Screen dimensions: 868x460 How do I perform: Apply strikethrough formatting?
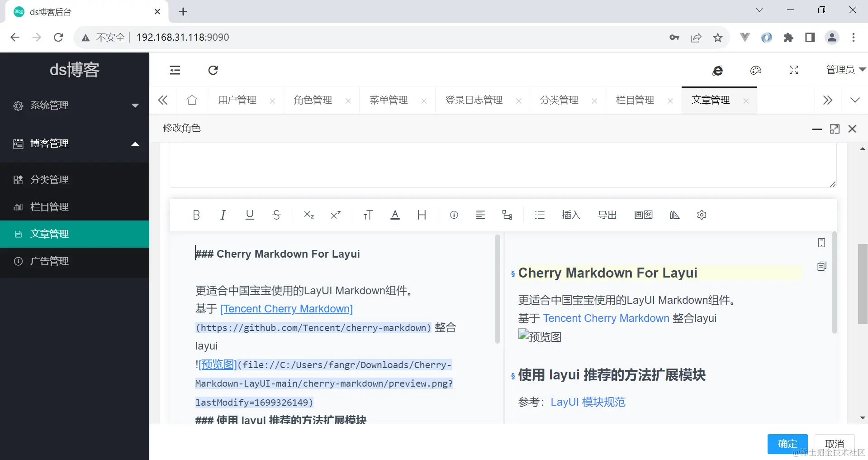276,215
